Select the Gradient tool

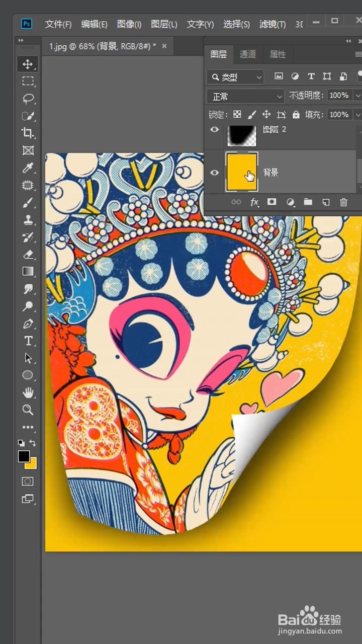pyautogui.click(x=28, y=272)
